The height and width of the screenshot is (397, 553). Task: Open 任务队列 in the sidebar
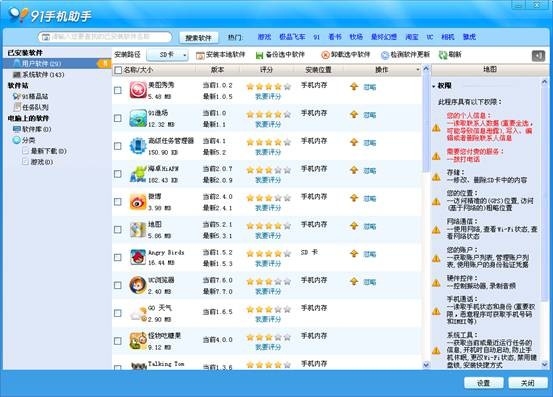pyautogui.click(x=31, y=107)
